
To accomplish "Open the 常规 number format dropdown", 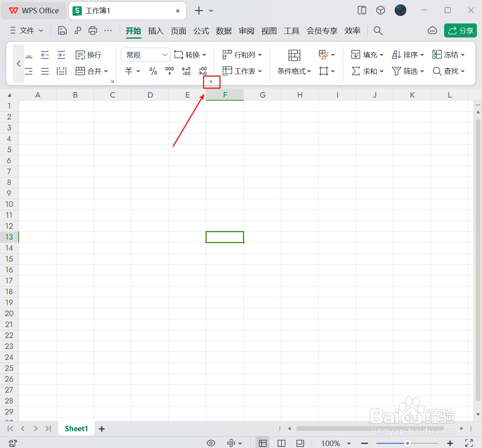I will pos(145,55).
